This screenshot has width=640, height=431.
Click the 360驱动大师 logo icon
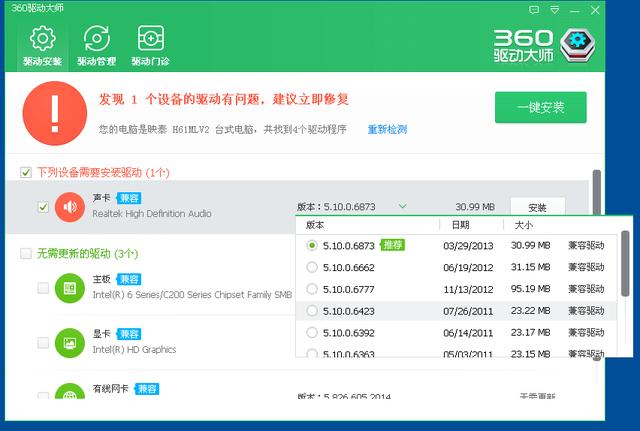[x=578, y=45]
